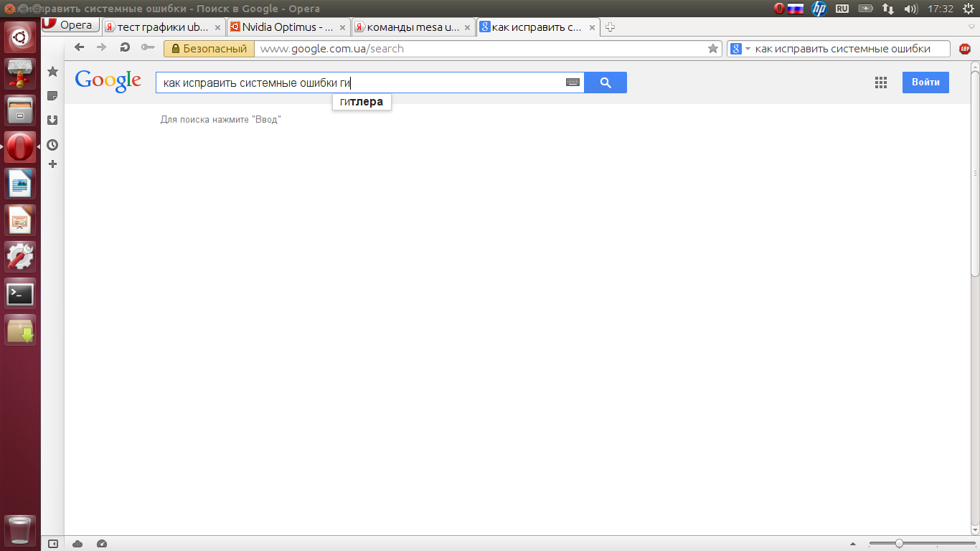Image resolution: width=980 pixels, height=551 pixels.
Task: Open the Downloads panel in sidebar
Action: (52, 121)
